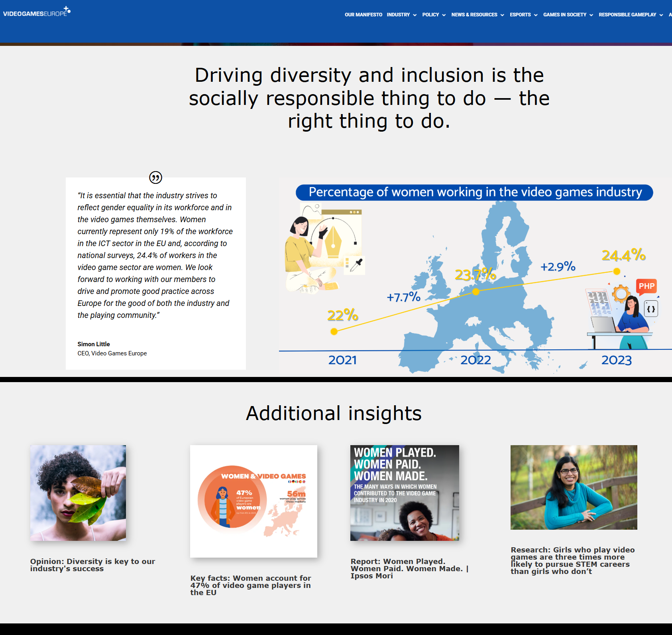Click the PHP speech bubble icon
672x635 pixels.
[646, 286]
